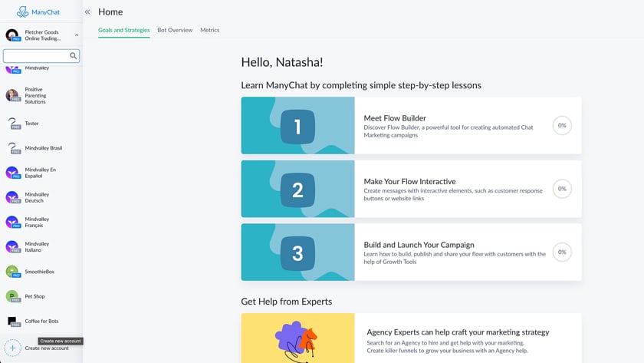Open Agency Experts marketing strategy card

(x=411, y=338)
